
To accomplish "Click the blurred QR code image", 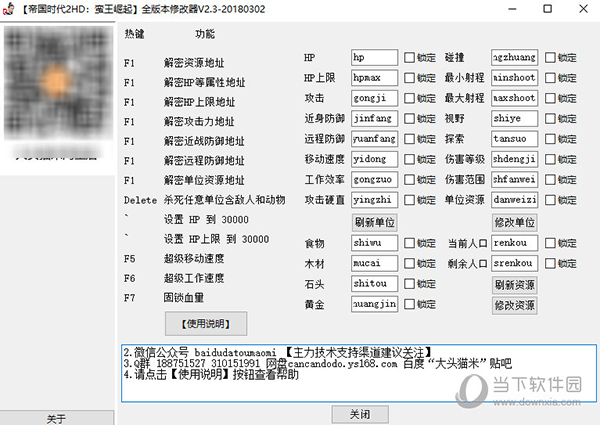I will 58,83.
